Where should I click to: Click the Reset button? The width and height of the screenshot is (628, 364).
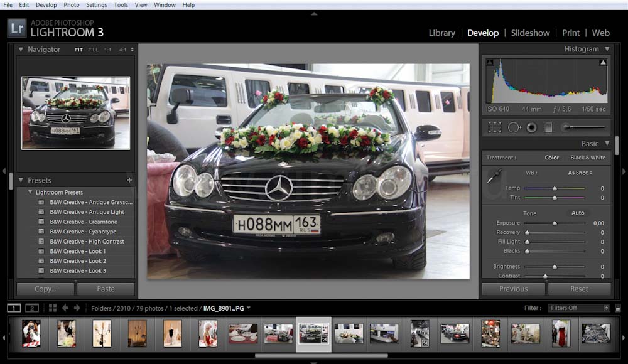click(x=579, y=289)
